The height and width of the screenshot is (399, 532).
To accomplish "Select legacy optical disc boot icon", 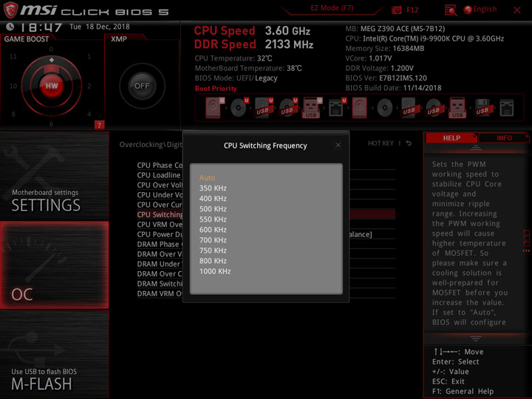I will pyautogui.click(x=384, y=108).
